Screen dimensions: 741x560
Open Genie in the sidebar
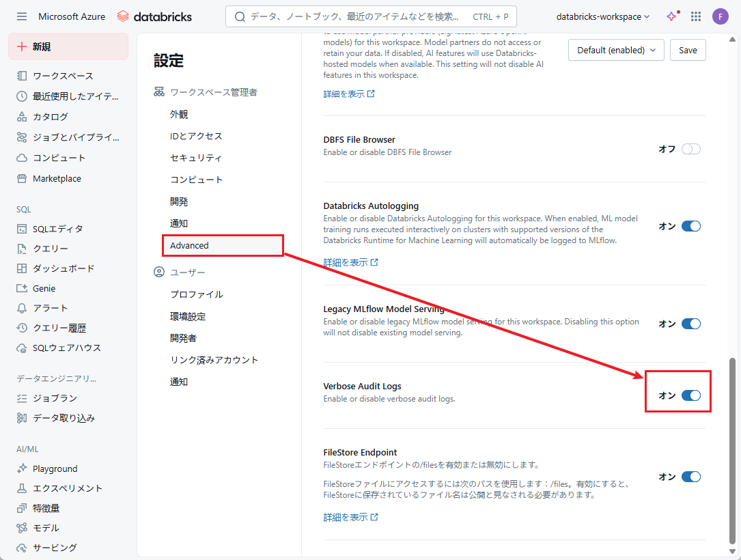44,288
